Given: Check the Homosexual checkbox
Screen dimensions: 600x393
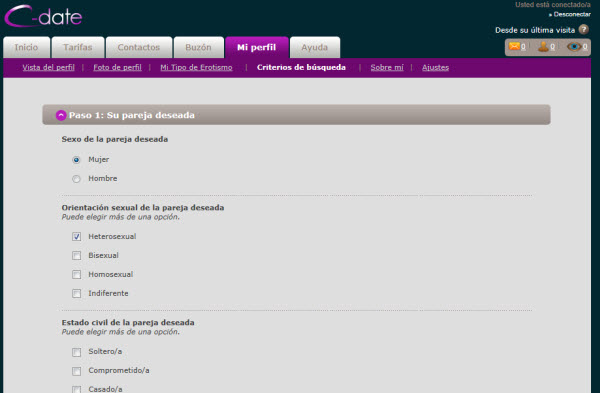Looking at the screenshot, I should click(77, 274).
